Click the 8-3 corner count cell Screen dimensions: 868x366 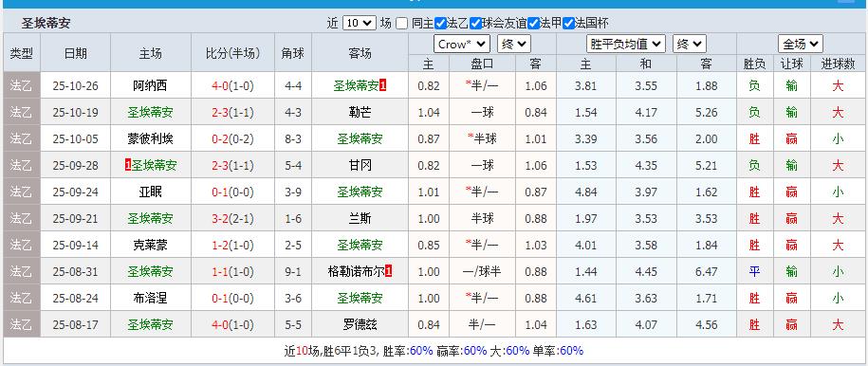tap(293, 139)
